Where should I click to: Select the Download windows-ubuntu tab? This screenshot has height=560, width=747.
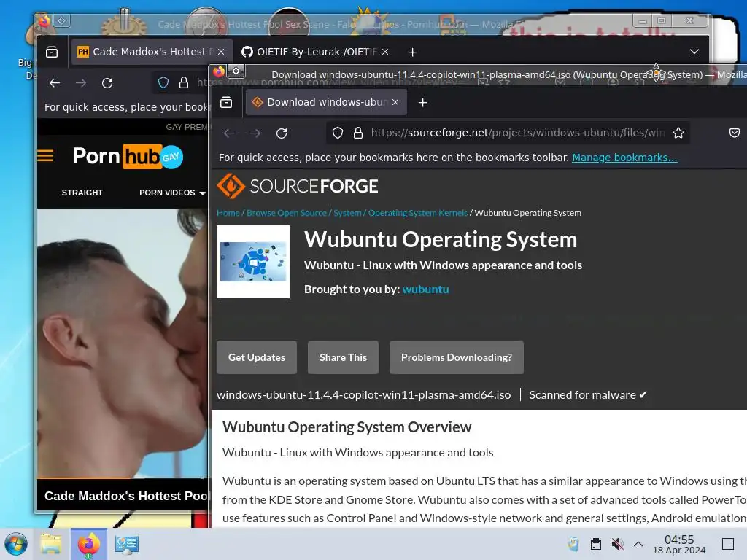[x=326, y=102]
